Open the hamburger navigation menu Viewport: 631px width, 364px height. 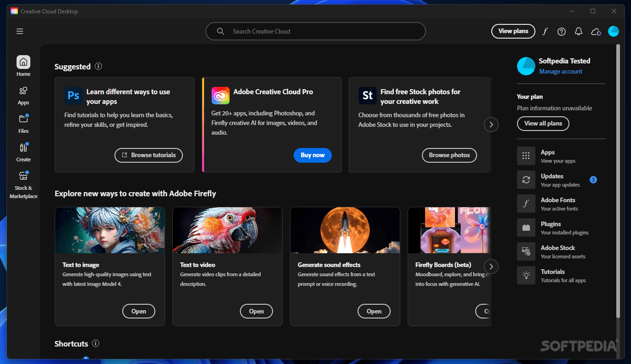(x=20, y=31)
